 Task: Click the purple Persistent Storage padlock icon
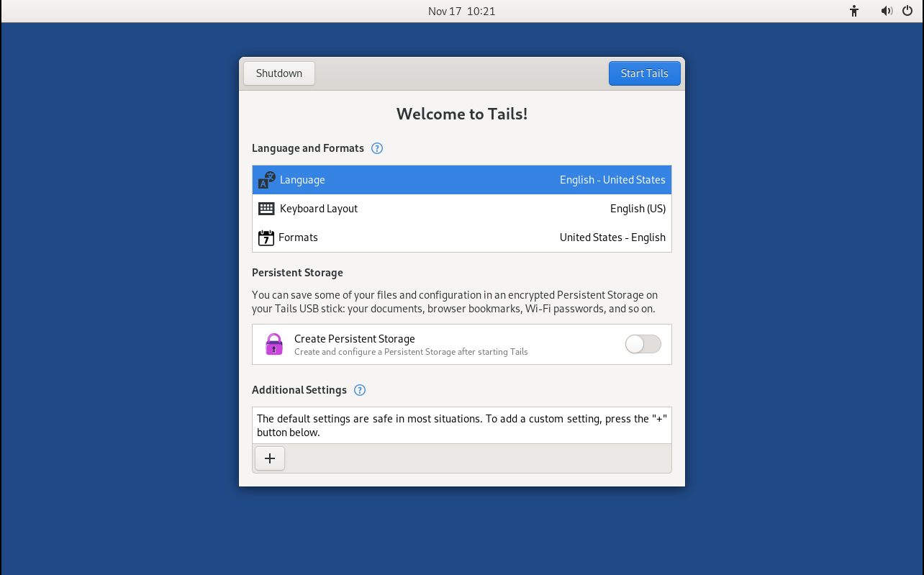point(274,345)
